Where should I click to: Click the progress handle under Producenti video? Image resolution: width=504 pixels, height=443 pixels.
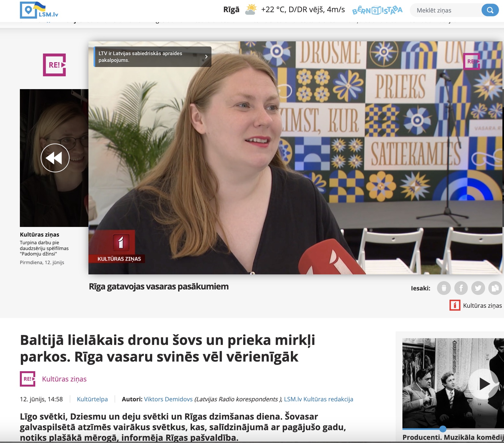pos(443,429)
